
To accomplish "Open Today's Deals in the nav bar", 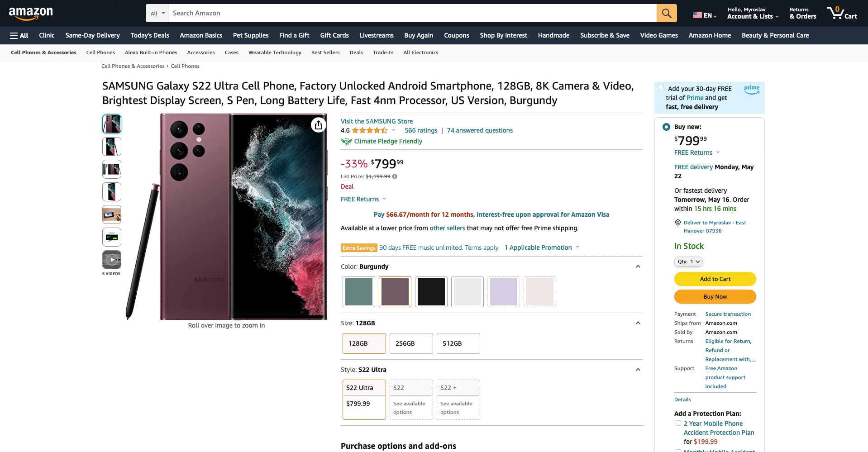I will [x=150, y=35].
